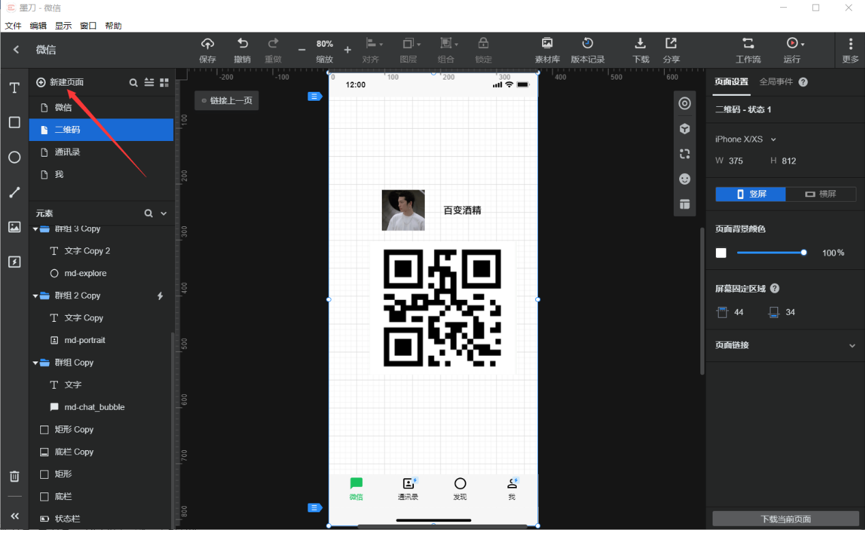Image resolution: width=865 pixels, height=535 pixels.
Task: Click 新建页面 to add a page
Action: pos(60,82)
